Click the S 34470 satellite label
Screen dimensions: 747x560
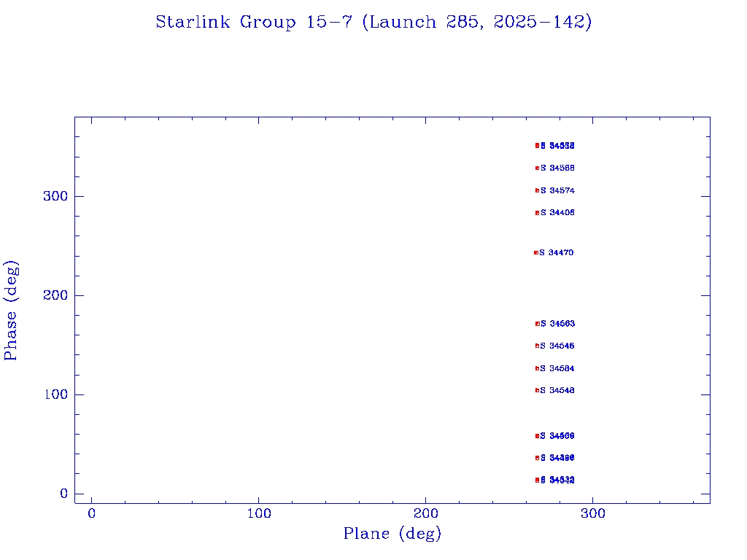[557, 253]
